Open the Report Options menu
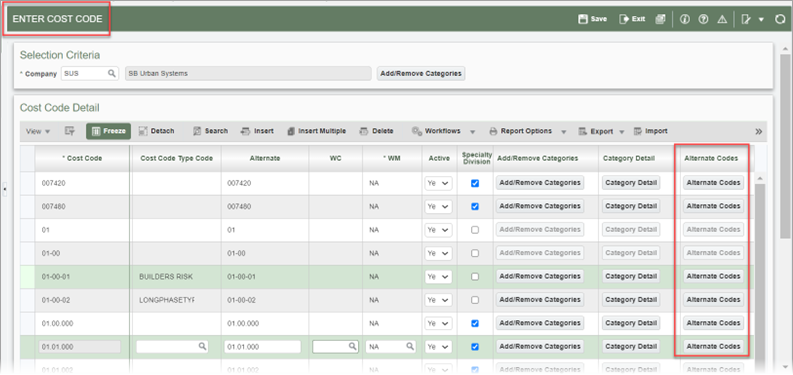The width and height of the screenshot is (793, 375). point(527,131)
